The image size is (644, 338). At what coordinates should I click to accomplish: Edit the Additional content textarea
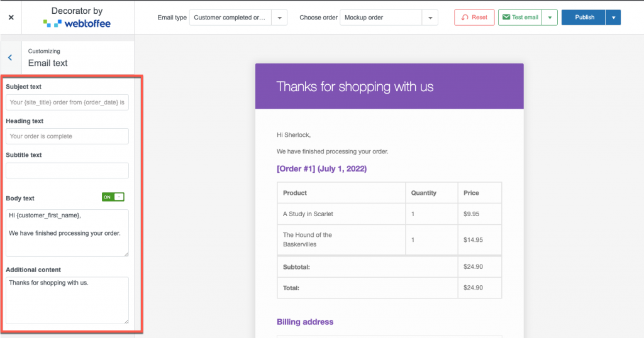point(67,300)
